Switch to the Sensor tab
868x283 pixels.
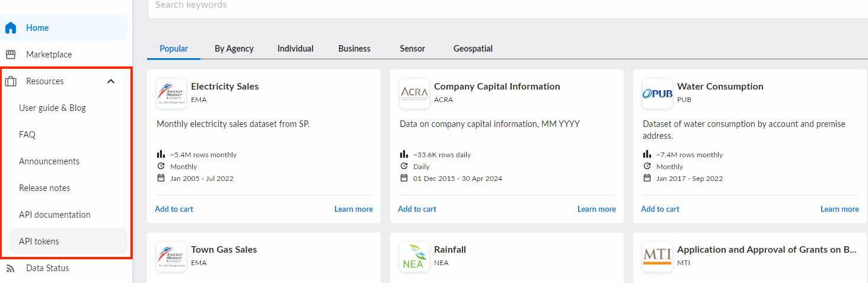(413, 49)
